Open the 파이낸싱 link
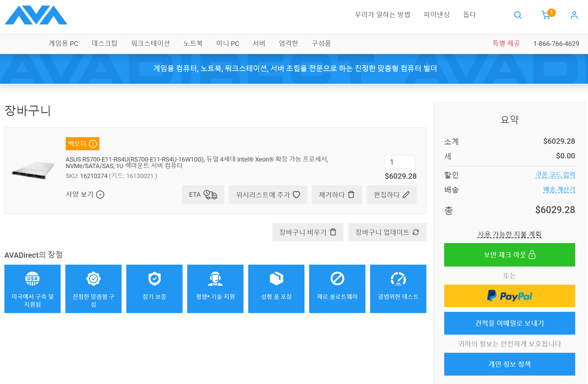 point(437,15)
